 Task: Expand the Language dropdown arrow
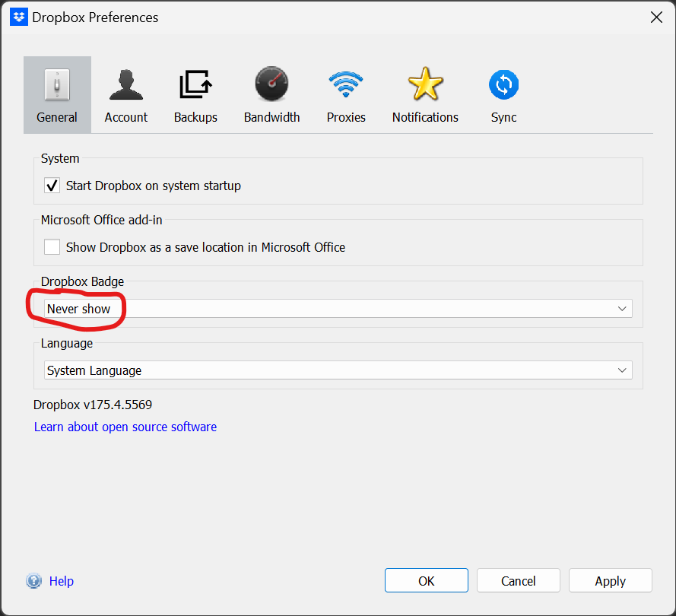point(622,370)
